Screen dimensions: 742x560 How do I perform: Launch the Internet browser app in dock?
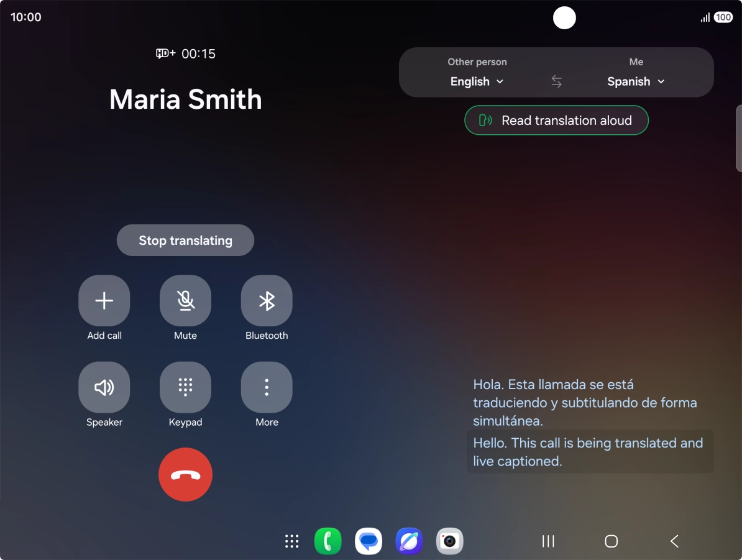(x=409, y=541)
